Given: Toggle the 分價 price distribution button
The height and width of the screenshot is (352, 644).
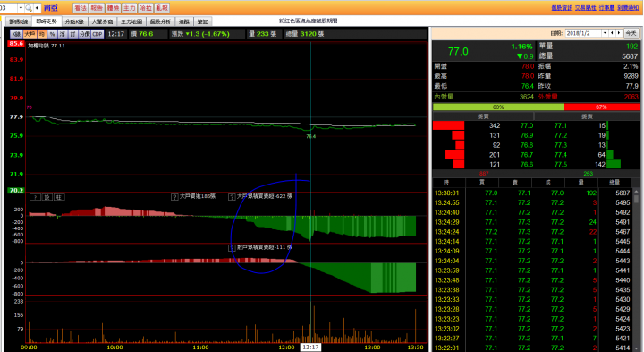Looking at the screenshot, I should click(84, 34).
